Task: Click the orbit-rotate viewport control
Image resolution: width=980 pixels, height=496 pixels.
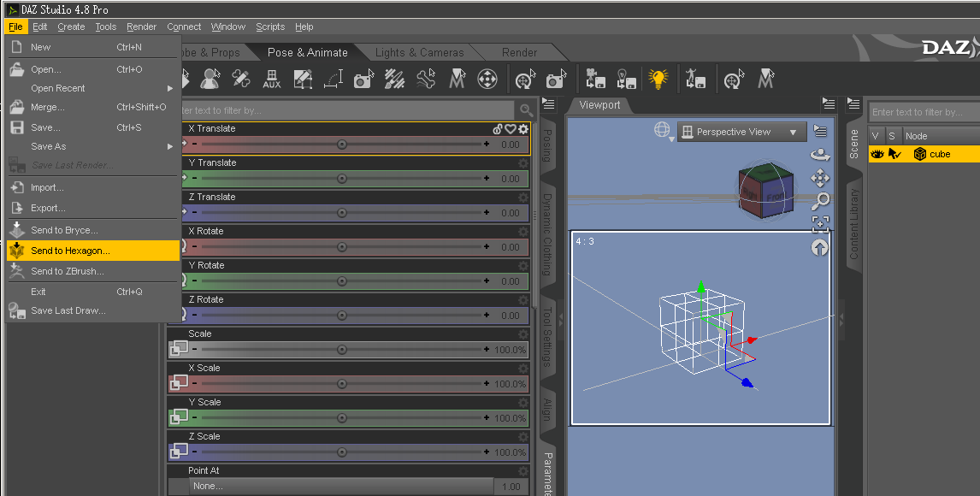Action: 820,154
